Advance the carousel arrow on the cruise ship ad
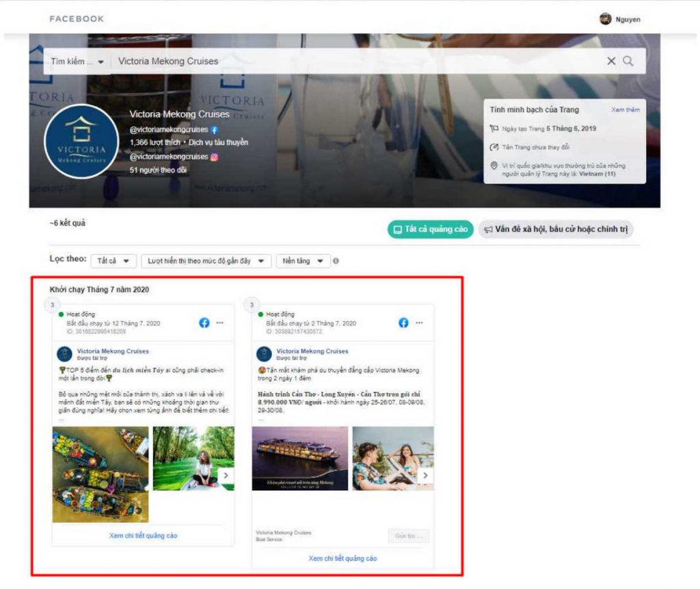Viewport: 700px width, 589px height. click(425, 475)
